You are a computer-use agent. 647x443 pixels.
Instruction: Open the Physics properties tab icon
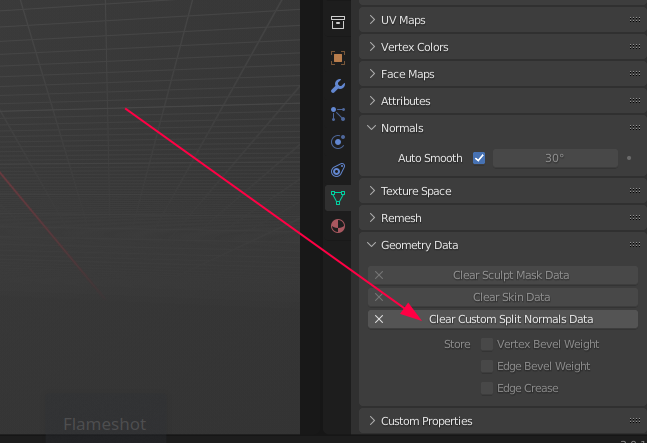(338, 142)
